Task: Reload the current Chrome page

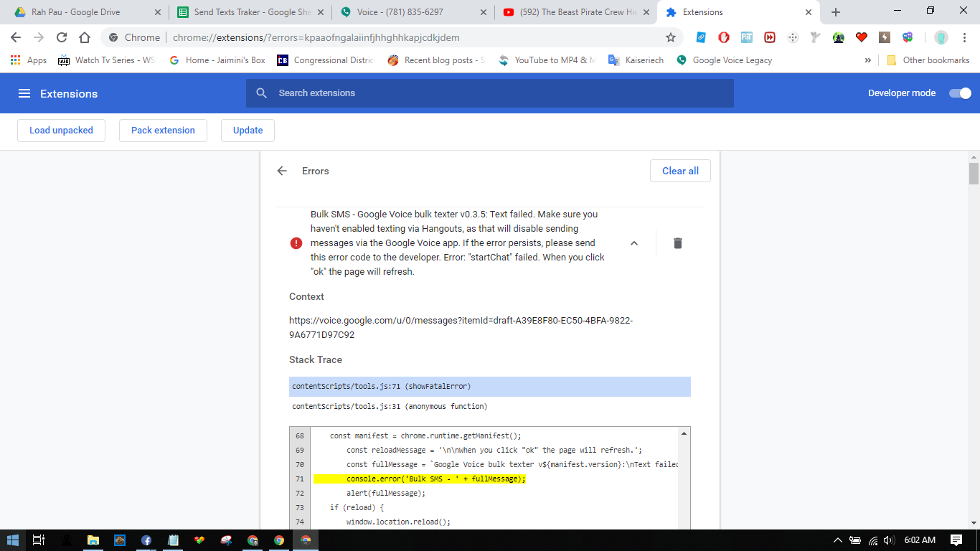Action: click(x=62, y=37)
